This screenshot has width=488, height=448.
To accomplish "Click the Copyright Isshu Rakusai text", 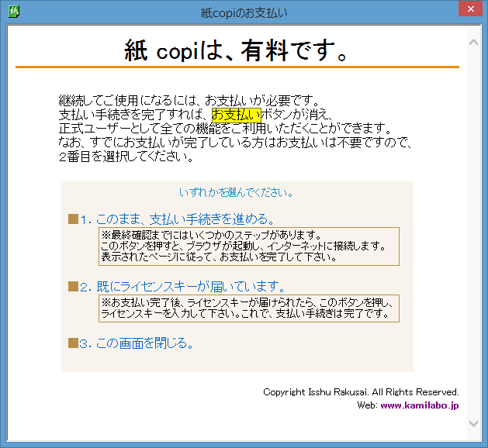I will 361,392.
